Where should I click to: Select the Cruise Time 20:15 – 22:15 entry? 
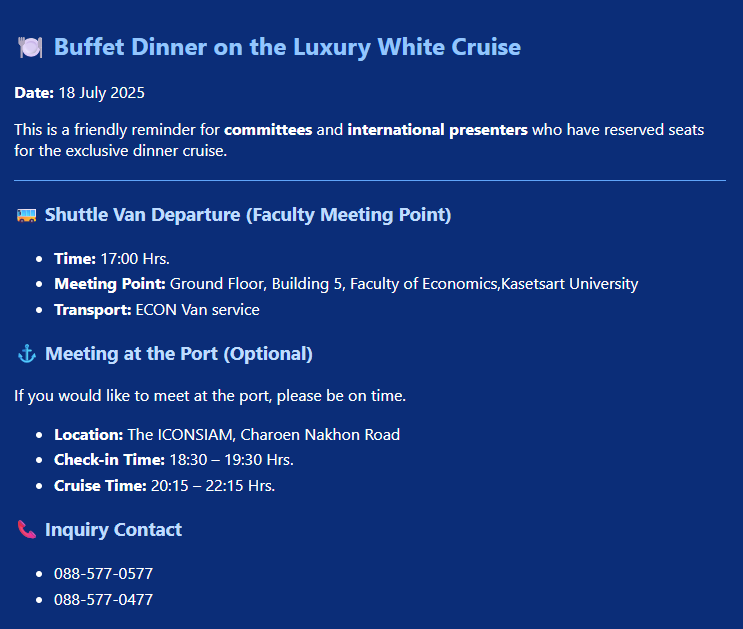click(164, 486)
